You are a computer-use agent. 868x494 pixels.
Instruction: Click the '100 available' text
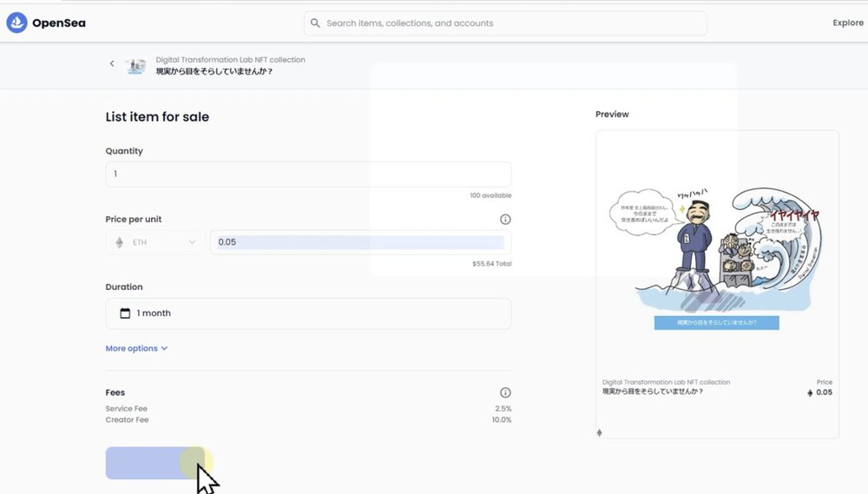click(x=490, y=195)
